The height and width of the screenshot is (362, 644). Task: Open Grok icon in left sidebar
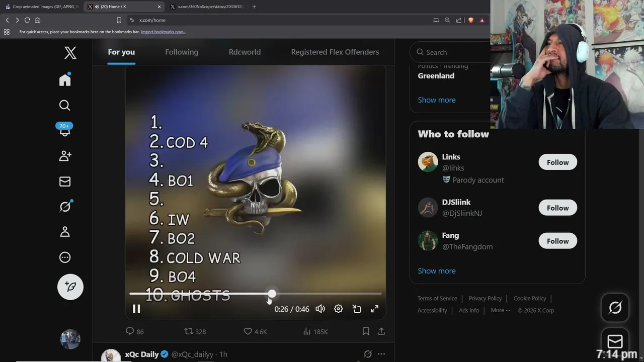point(65,206)
